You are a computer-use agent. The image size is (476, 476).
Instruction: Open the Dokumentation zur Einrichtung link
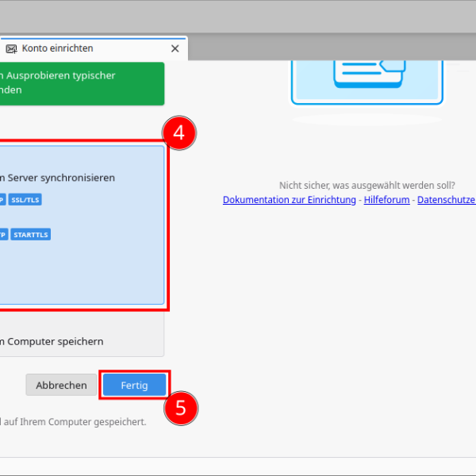pos(289,200)
